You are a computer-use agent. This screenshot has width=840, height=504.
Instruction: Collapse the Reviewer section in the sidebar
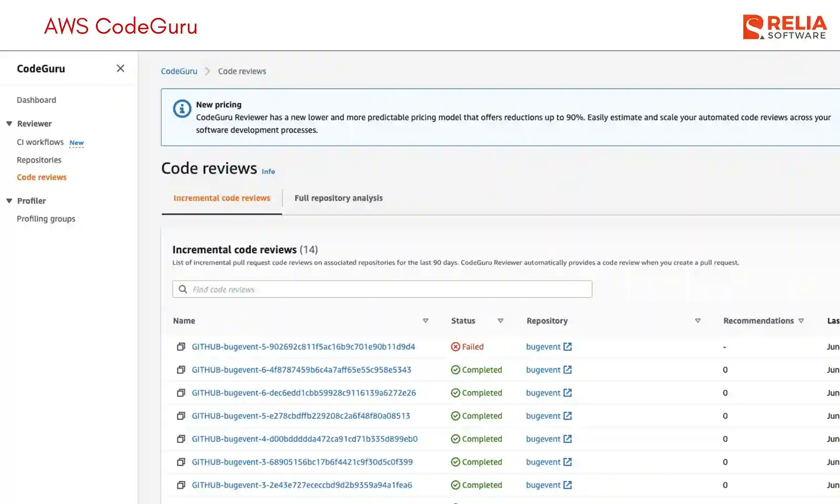[x=8, y=123]
